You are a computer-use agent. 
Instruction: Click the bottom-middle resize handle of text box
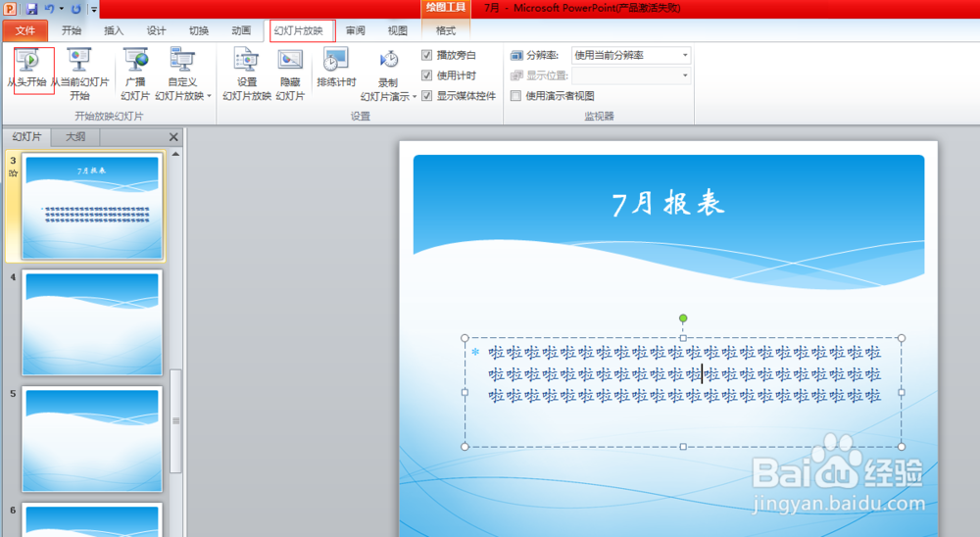pos(683,446)
